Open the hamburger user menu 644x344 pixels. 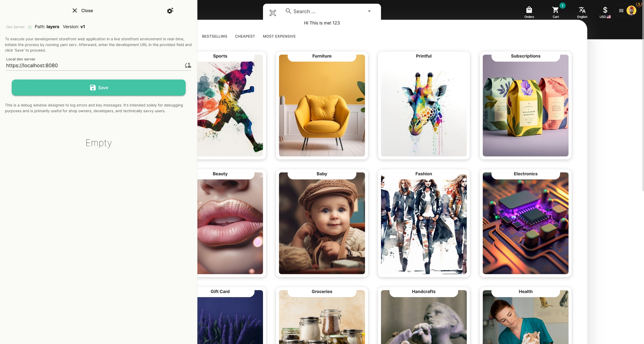621,11
